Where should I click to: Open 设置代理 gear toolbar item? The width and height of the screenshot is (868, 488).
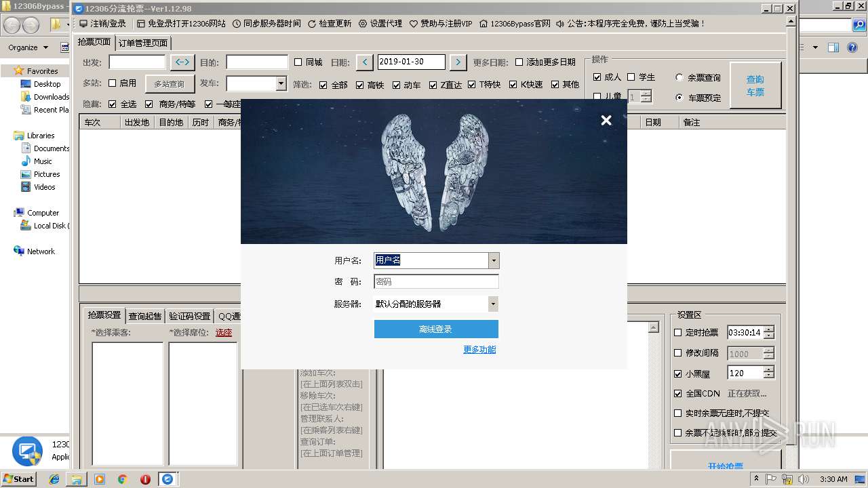pos(380,23)
